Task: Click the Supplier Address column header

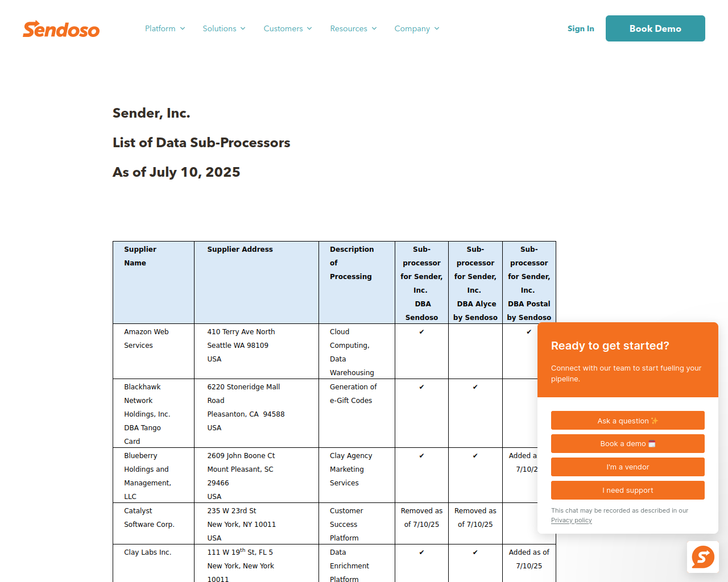Action: [x=257, y=282]
